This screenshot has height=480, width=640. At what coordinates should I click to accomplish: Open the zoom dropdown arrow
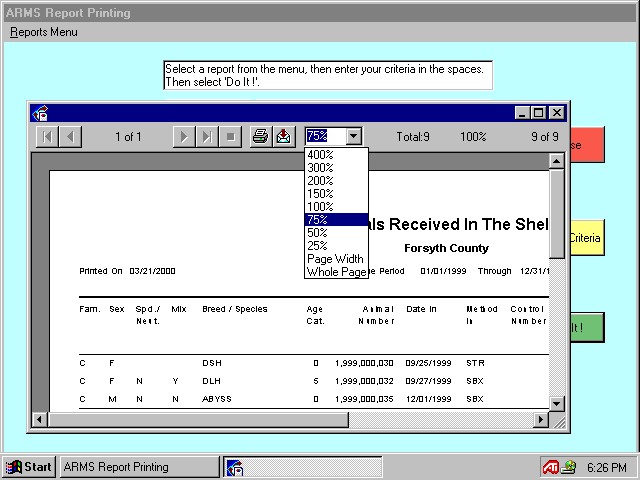tap(354, 136)
